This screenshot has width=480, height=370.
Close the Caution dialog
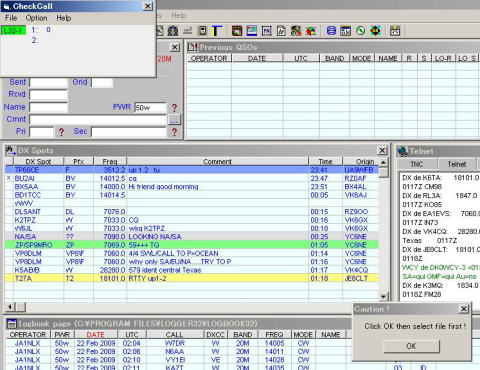coord(464,309)
